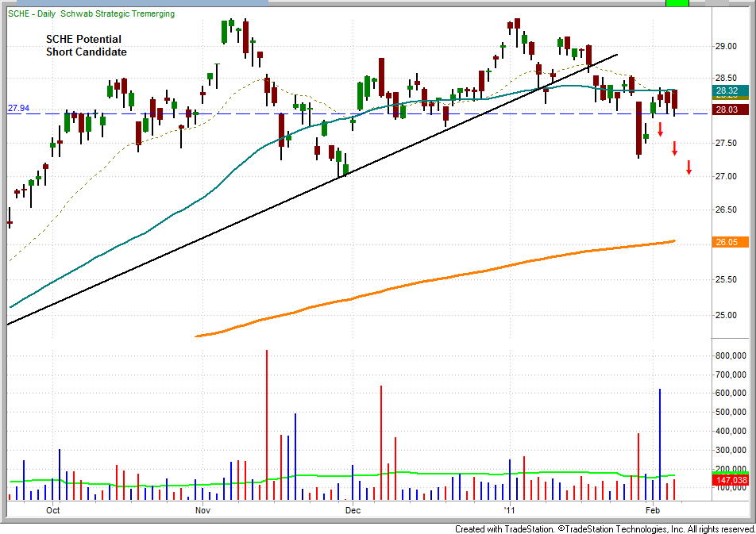Screen dimensions: 756x534
Task: Click the tall red volume bar in early December
Action: [x=381, y=443]
